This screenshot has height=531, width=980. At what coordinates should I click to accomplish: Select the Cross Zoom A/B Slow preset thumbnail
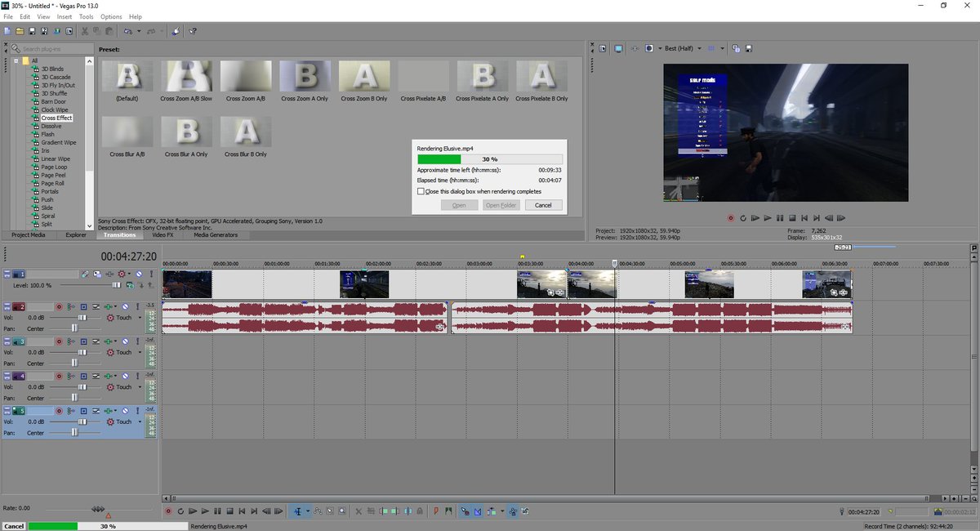(187, 75)
